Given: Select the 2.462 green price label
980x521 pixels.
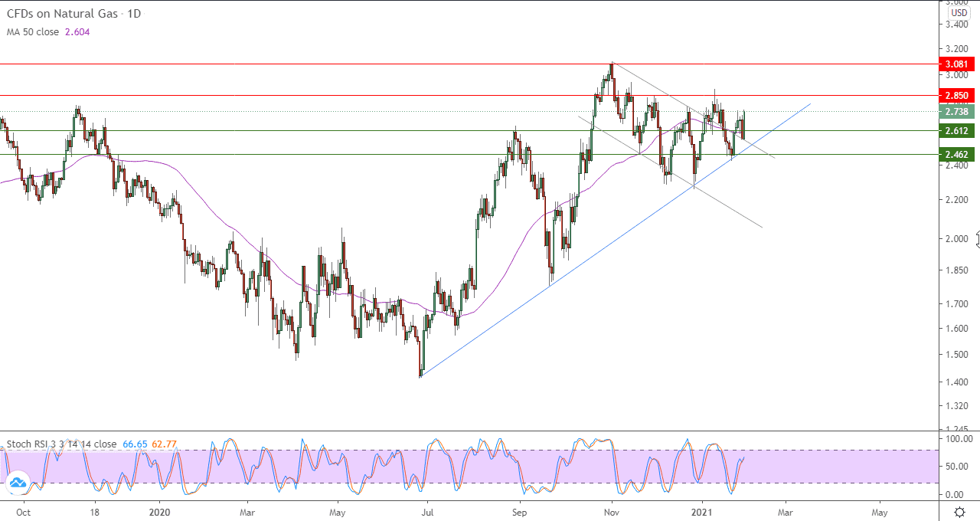Looking at the screenshot, I should [957, 155].
